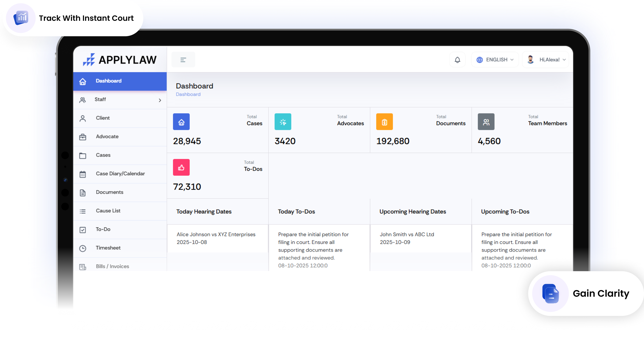Click the Dashboard breadcrumb link
The width and height of the screenshot is (644, 358).
click(188, 94)
